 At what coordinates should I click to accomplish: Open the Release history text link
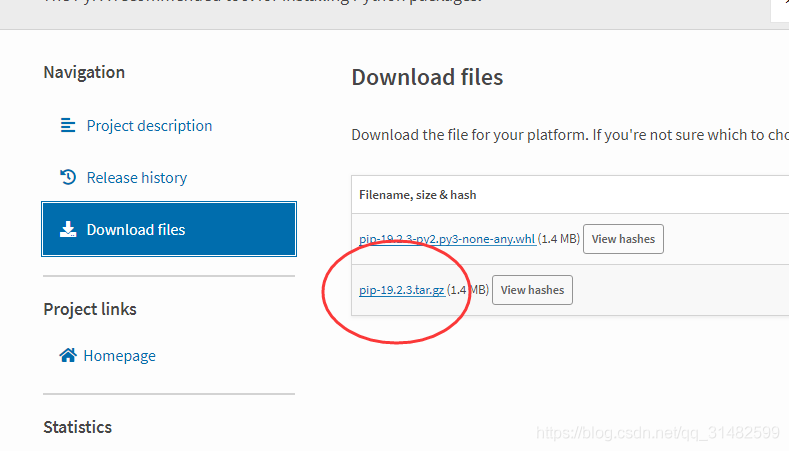point(136,178)
